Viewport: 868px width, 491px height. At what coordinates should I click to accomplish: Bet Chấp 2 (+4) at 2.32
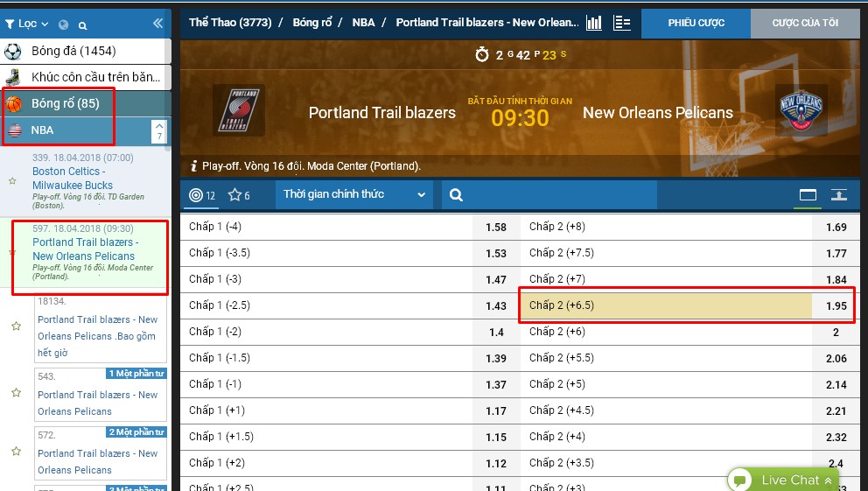point(690,437)
